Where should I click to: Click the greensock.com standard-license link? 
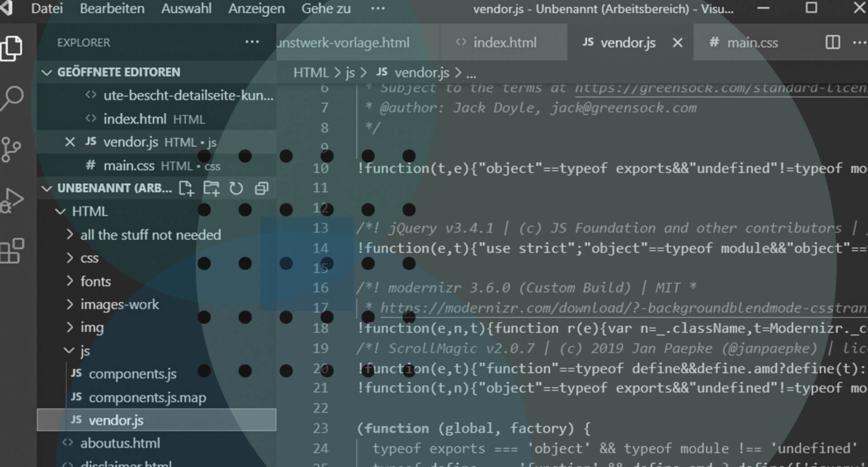click(x=721, y=88)
